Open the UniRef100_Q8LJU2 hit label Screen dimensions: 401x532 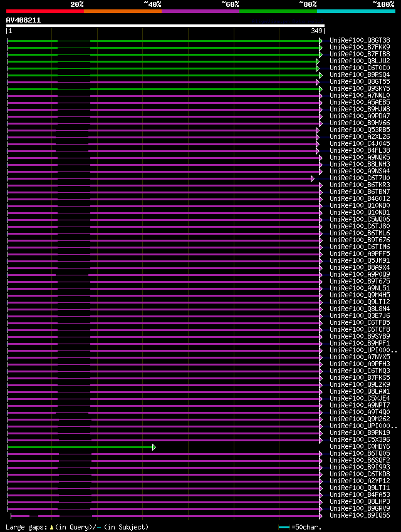tap(360, 61)
